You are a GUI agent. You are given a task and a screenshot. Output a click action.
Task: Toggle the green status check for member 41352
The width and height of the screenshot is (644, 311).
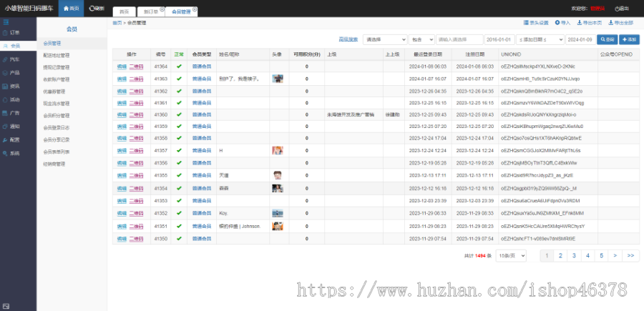pyautogui.click(x=179, y=213)
